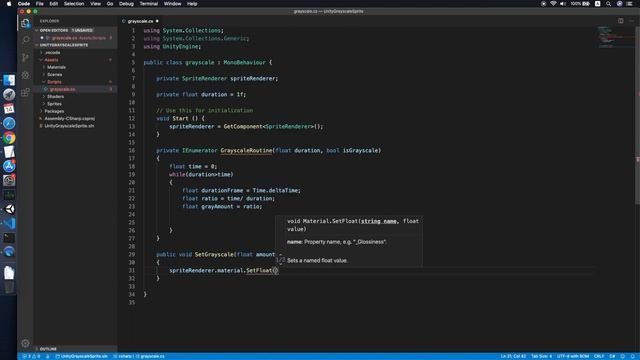This screenshot has width=640, height=360.
Task: Click the Finder icon in the Dock
Action: pos(9,80)
